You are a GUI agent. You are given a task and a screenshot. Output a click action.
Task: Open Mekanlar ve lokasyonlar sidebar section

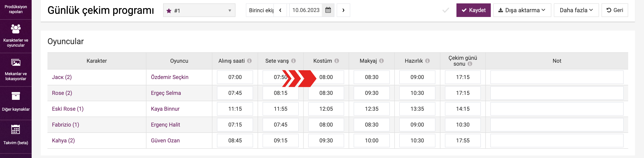coord(16,70)
